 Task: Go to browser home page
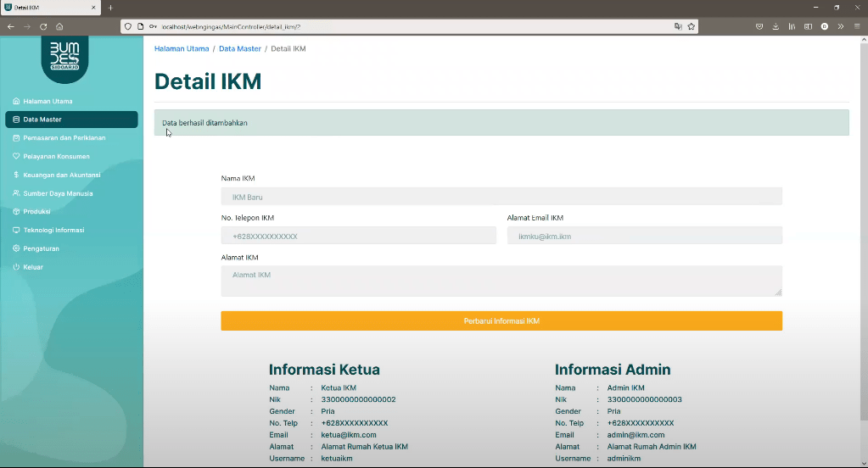point(59,26)
